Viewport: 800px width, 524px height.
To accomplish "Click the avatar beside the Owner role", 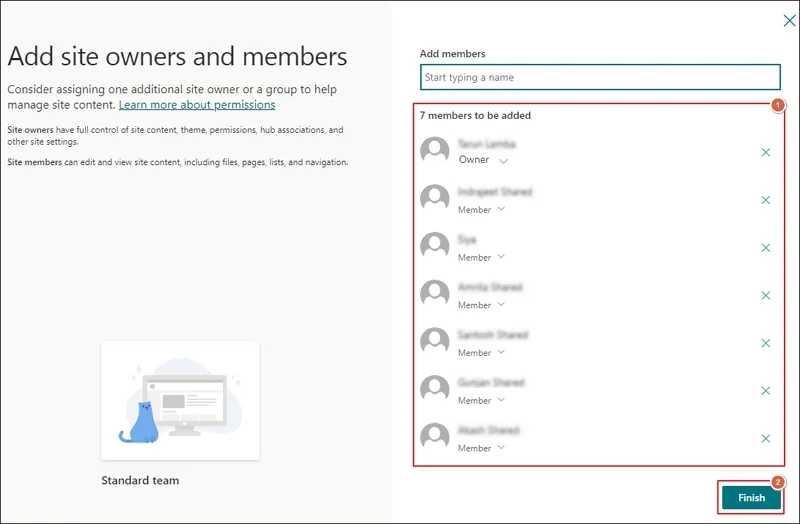I will pyautogui.click(x=435, y=151).
